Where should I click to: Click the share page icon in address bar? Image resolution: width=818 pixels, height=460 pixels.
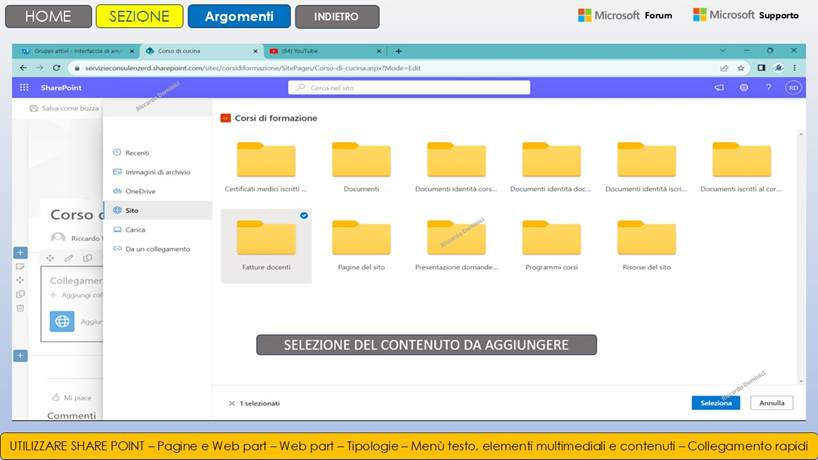pyautogui.click(x=724, y=68)
